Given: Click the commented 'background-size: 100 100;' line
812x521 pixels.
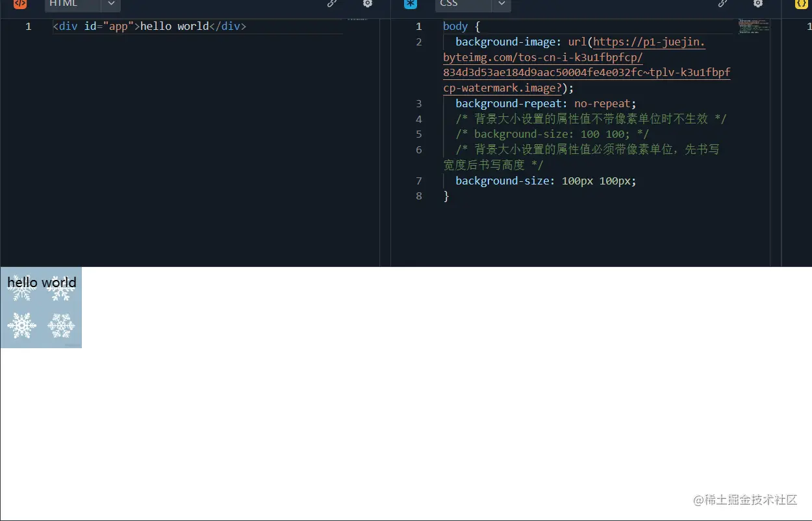Looking at the screenshot, I should point(552,134).
